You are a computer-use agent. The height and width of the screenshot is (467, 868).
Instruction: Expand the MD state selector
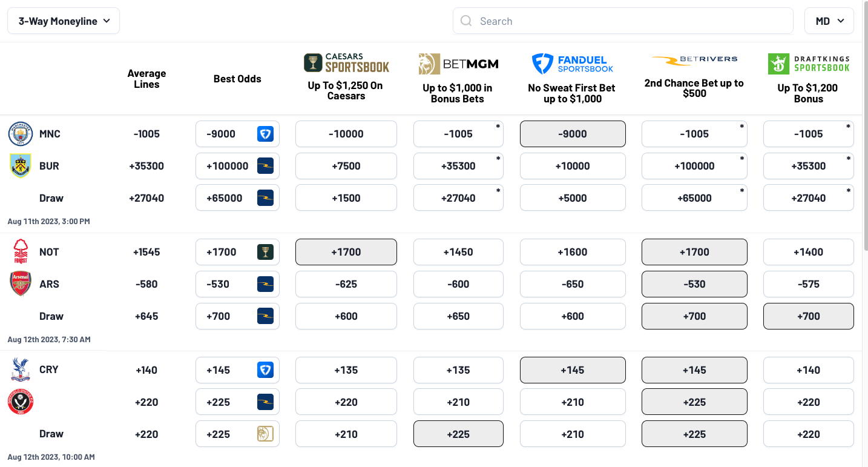click(829, 21)
